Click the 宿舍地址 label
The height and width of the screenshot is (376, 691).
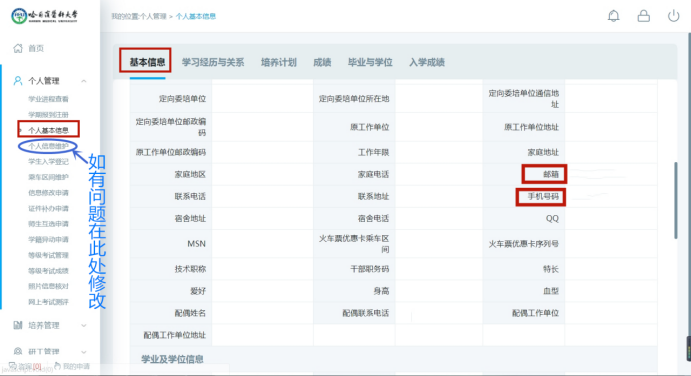190,218
